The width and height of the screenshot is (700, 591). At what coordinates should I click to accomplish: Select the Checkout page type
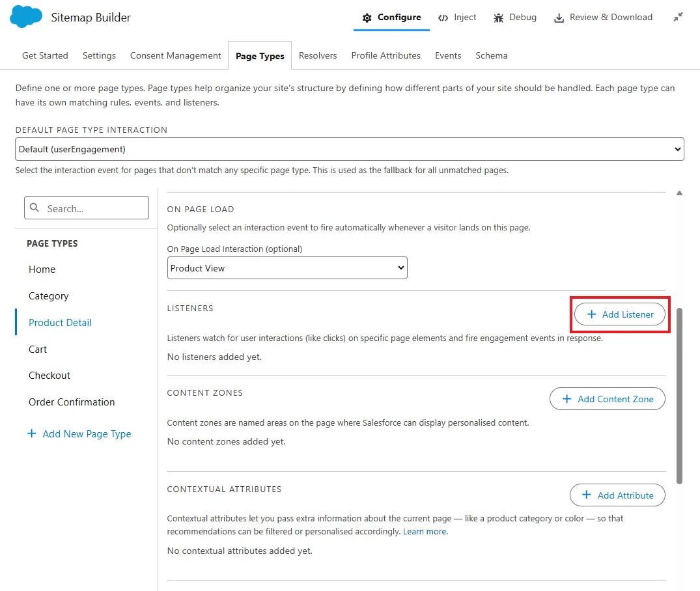(49, 376)
